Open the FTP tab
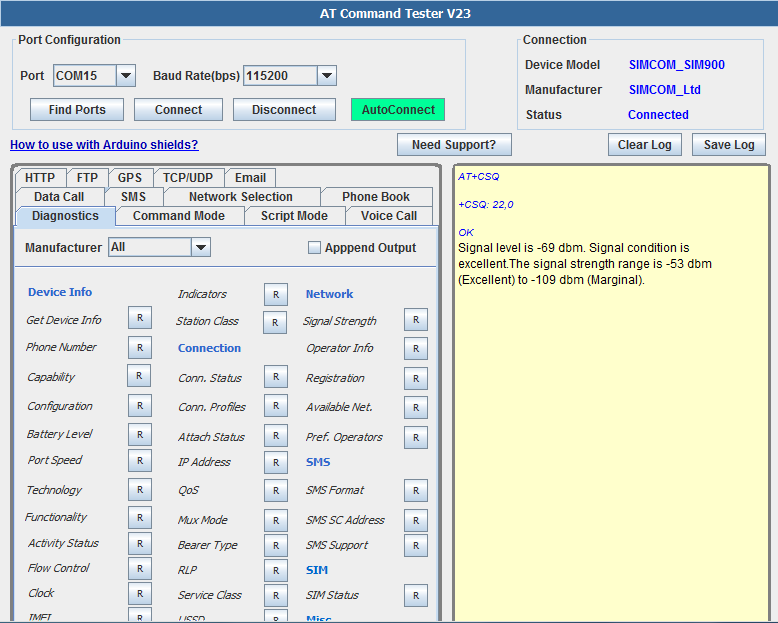778x623 pixels. coord(87,178)
